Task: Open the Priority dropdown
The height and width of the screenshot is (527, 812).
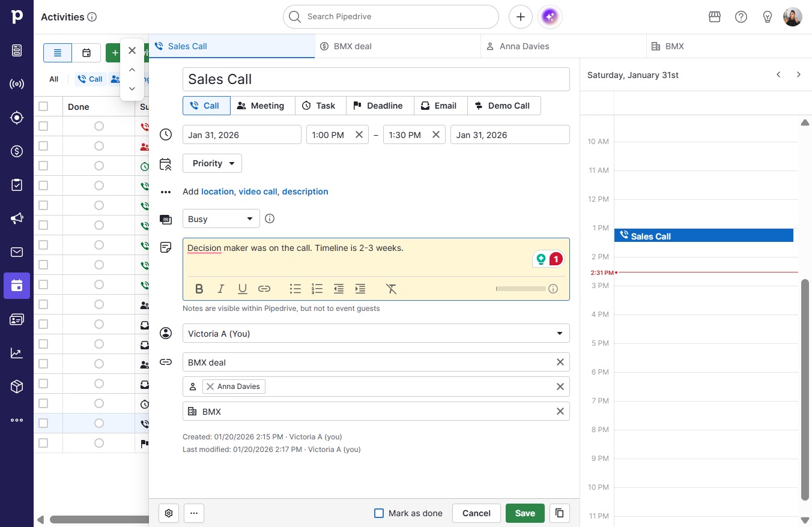Action: [212, 163]
